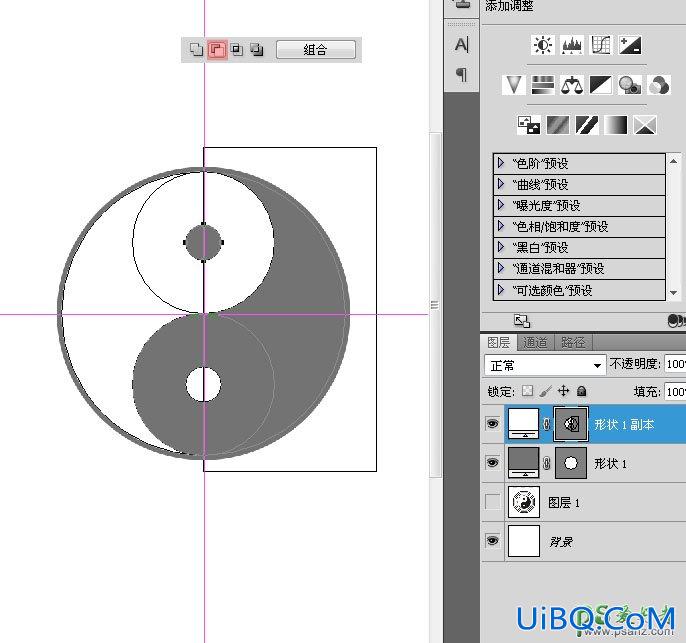Add a Gradient Map adjustment
The width and height of the screenshot is (686, 643).
click(616, 125)
